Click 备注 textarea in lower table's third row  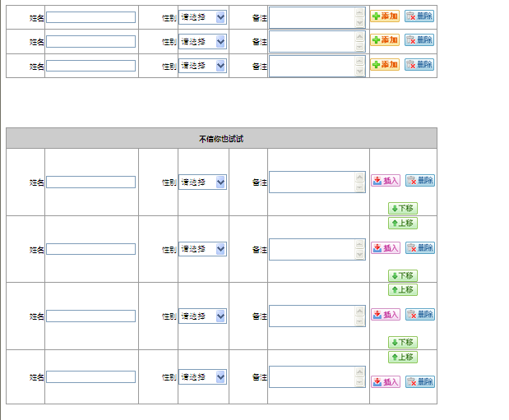[312, 316]
